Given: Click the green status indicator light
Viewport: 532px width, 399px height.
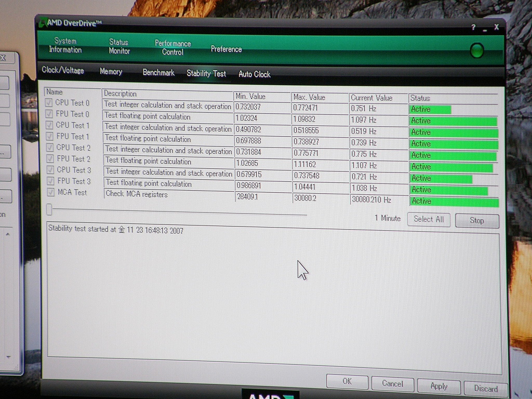Looking at the screenshot, I should tap(477, 50).
